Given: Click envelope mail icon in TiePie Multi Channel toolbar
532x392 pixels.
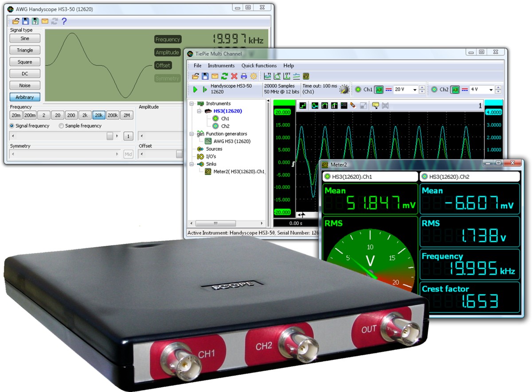Looking at the screenshot, I should point(215,76).
